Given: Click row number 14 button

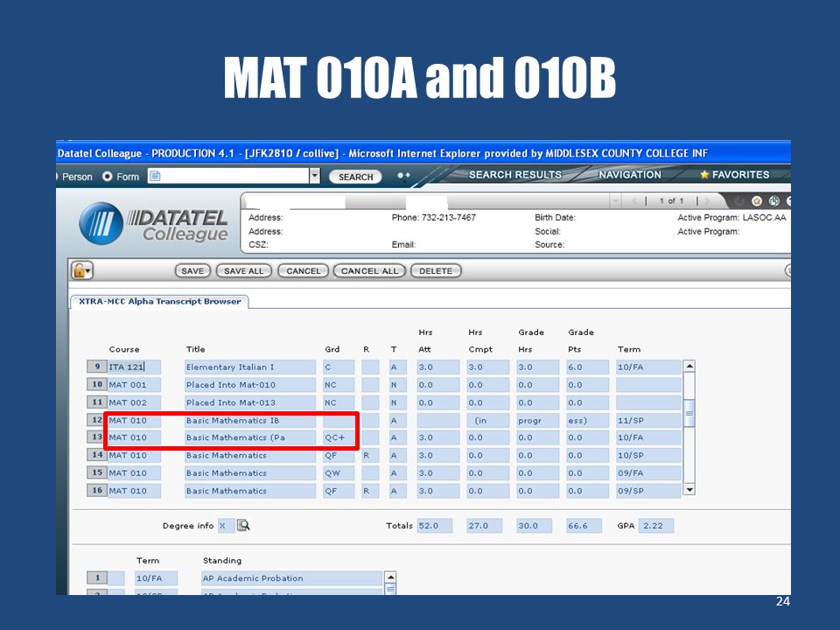Looking at the screenshot, I should [x=97, y=454].
